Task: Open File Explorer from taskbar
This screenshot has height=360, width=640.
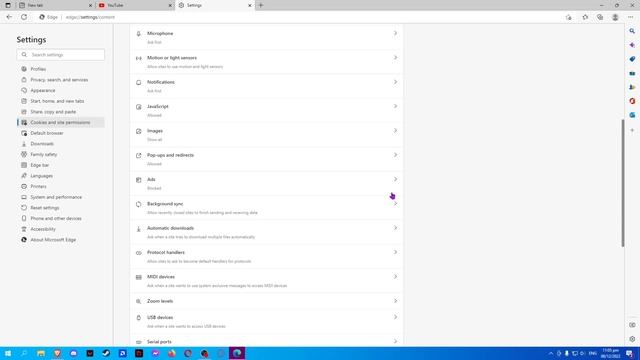Action: [41, 353]
